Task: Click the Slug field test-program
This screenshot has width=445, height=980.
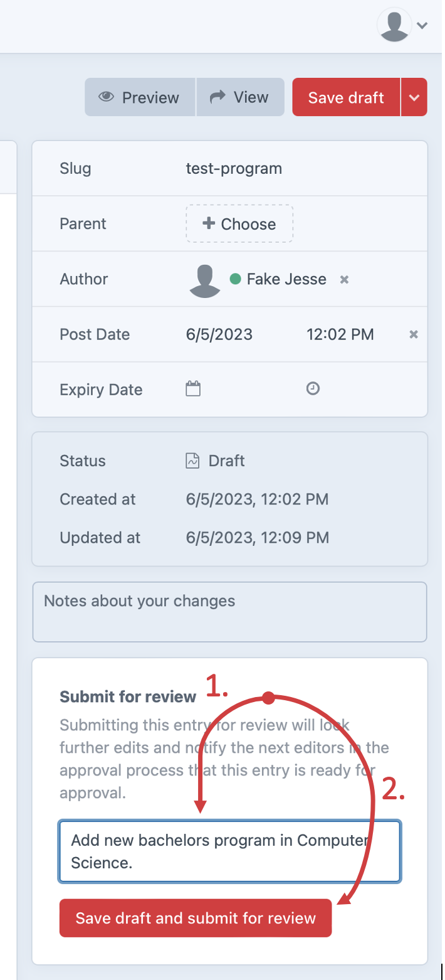Action: tap(234, 168)
